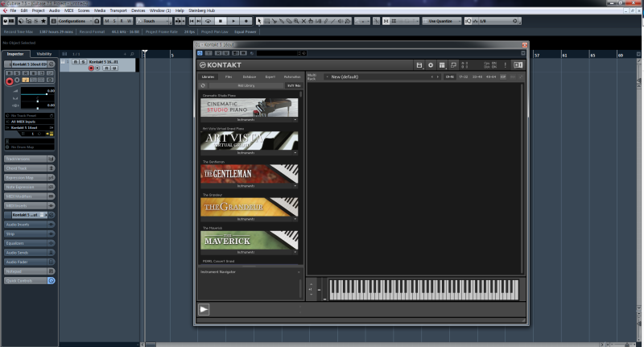Select Kontakt rack page 33-48

click(x=477, y=76)
